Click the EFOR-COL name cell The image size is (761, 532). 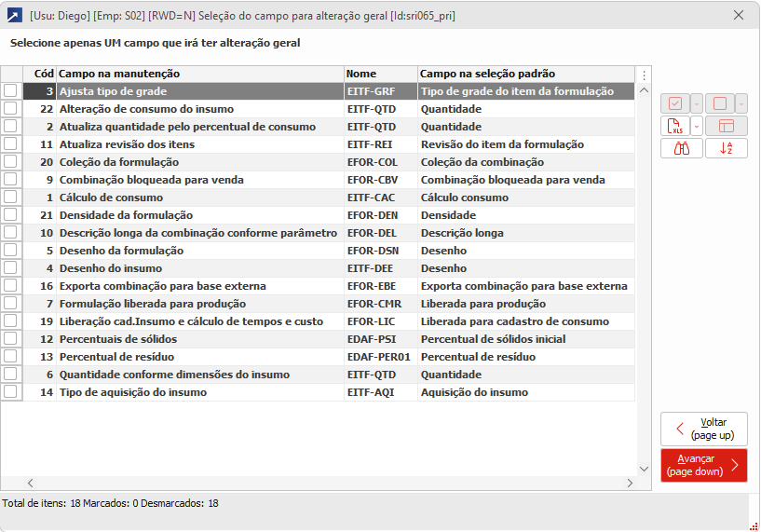tap(380, 161)
